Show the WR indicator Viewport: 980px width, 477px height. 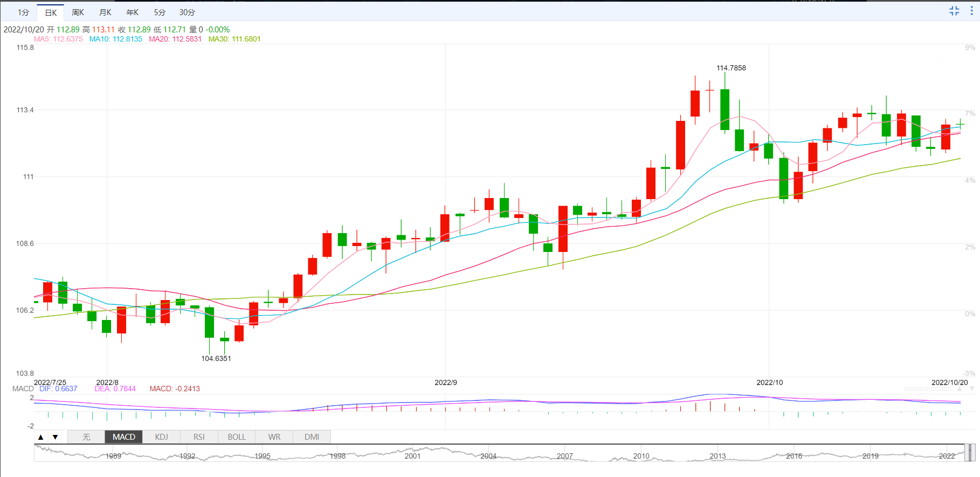[x=274, y=437]
